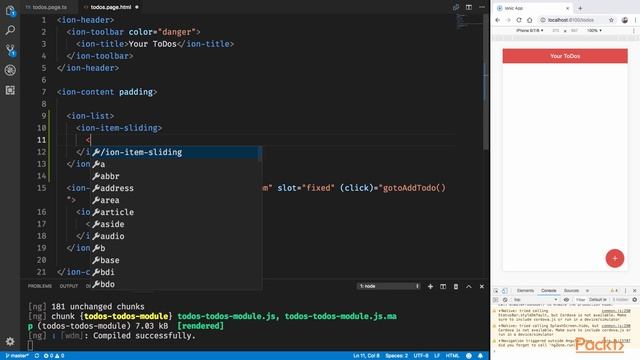Open the Manage gear in the activity bar
Viewport: 640px width, 360px height.
click(x=10, y=341)
